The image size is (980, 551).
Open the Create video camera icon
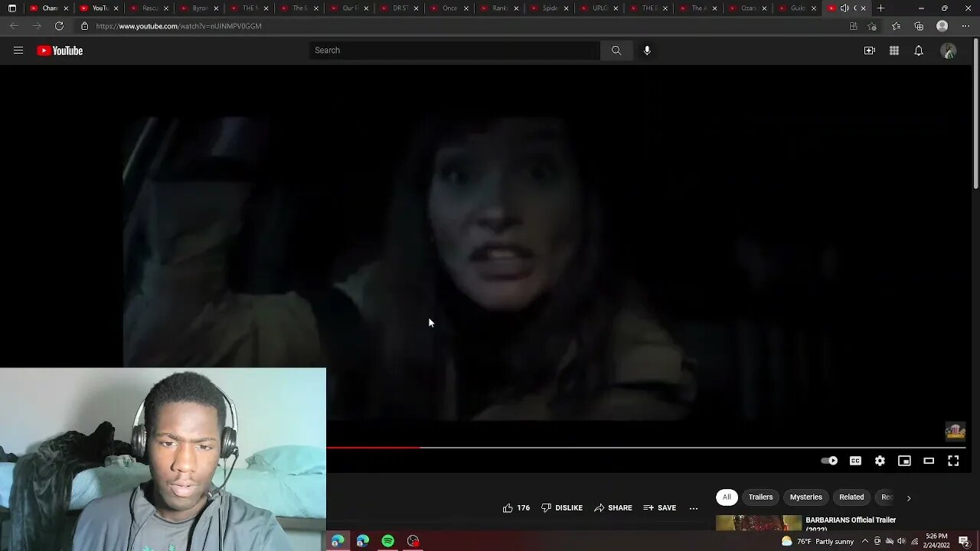870,51
